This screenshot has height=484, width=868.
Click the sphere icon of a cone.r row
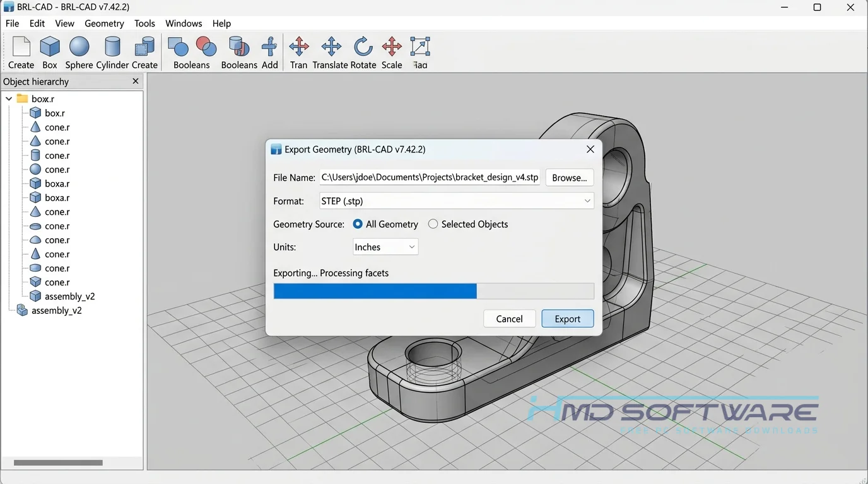pos(35,170)
